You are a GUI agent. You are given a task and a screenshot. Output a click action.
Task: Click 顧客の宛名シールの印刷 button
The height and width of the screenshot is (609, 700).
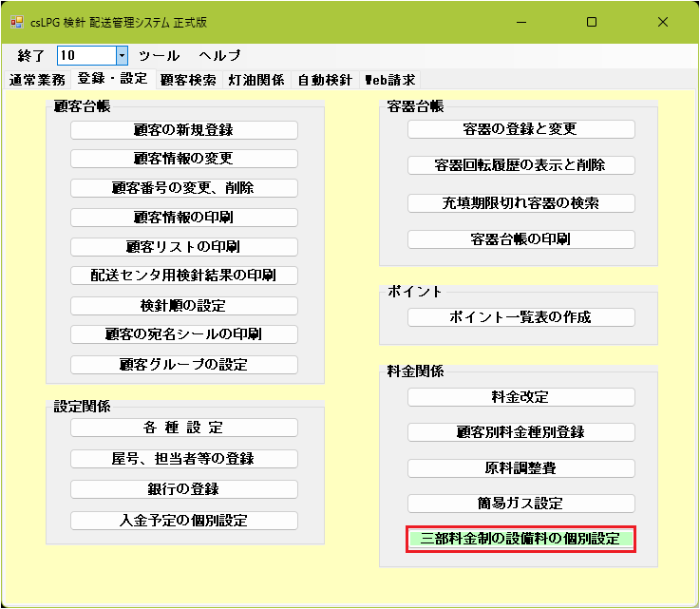pos(184,334)
